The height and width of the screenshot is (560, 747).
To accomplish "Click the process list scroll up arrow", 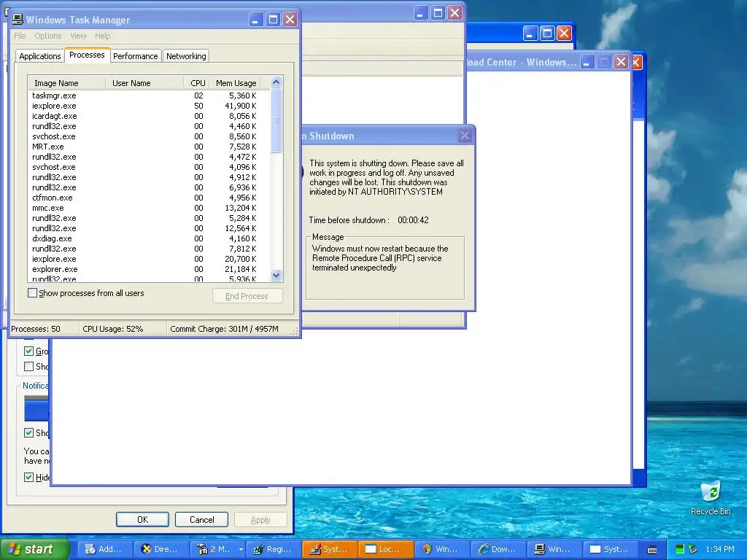I will pos(276,82).
